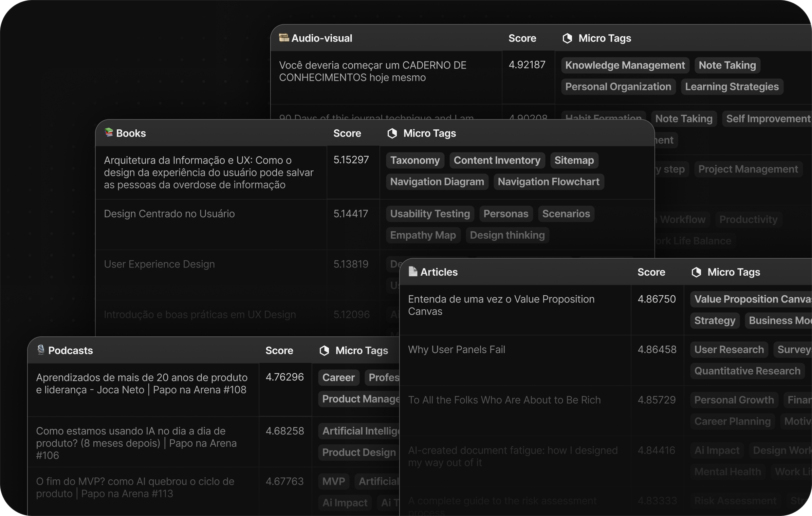Select the Personal Organization tag
Screen dimensions: 812x516
(x=618, y=87)
